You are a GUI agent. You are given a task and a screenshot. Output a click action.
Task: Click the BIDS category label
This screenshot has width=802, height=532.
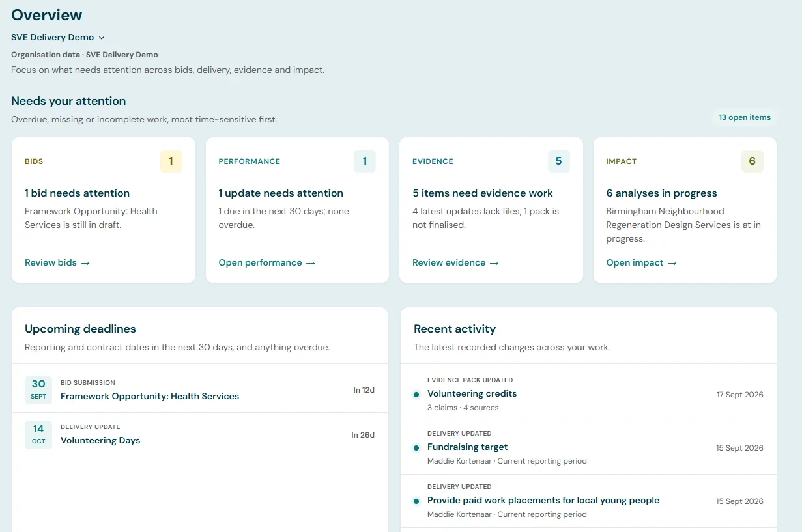[x=34, y=161]
